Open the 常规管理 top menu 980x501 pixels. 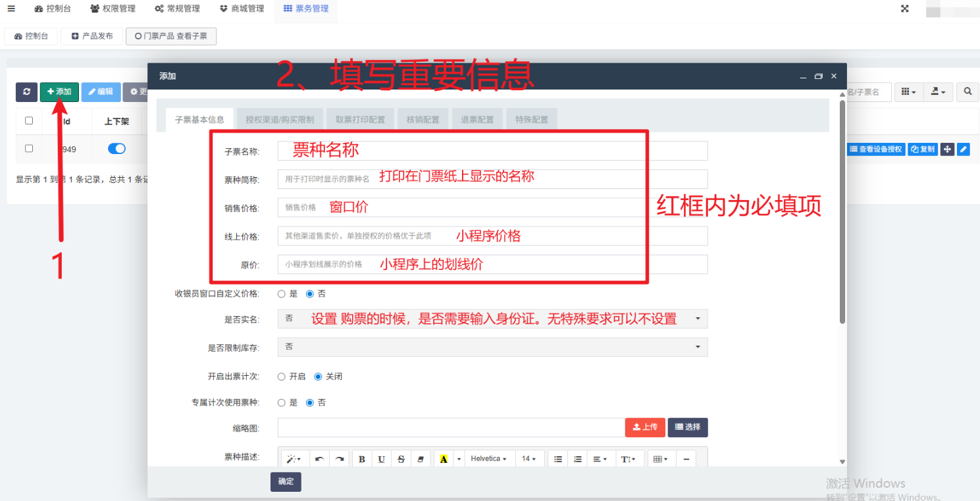(x=176, y=9)
